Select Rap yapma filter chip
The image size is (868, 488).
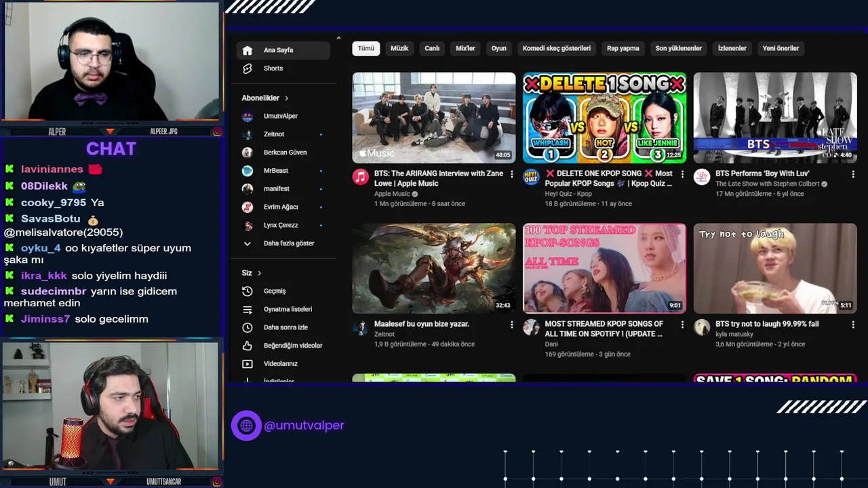point(623,48)
